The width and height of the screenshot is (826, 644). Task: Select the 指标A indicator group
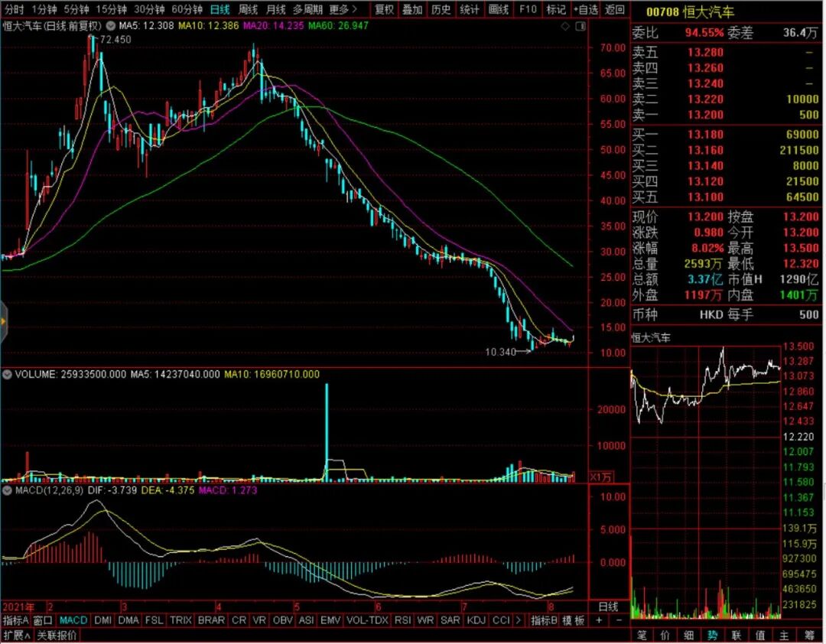(16, 620)
